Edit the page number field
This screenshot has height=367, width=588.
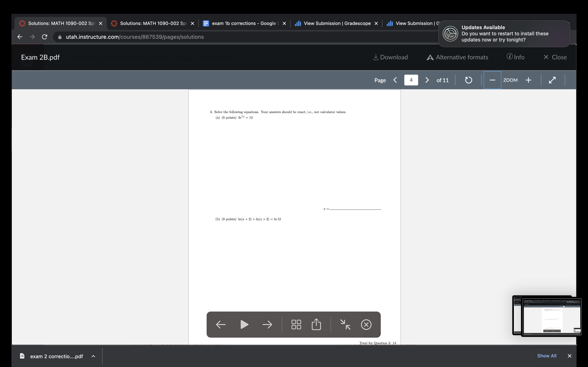411,80
